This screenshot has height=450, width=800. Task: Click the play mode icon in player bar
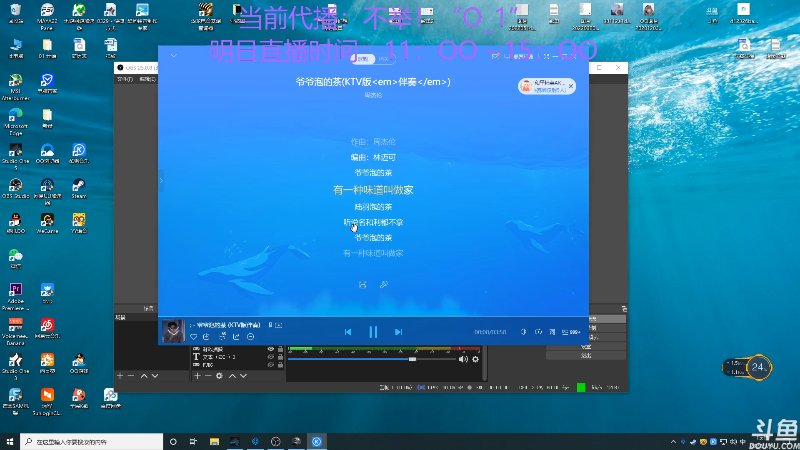pyautogui.click(x=538, y=332)
